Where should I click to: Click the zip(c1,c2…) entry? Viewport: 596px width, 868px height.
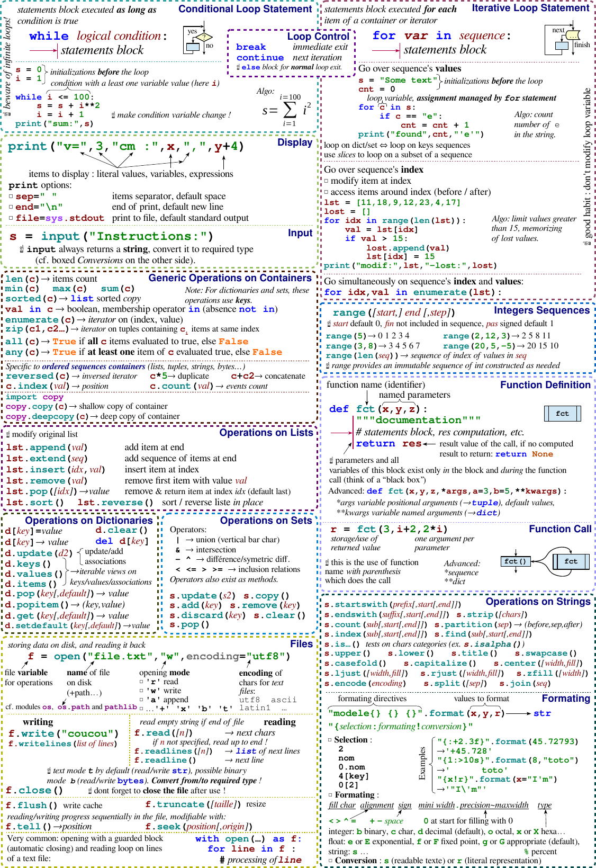click(x=37, y=329)
